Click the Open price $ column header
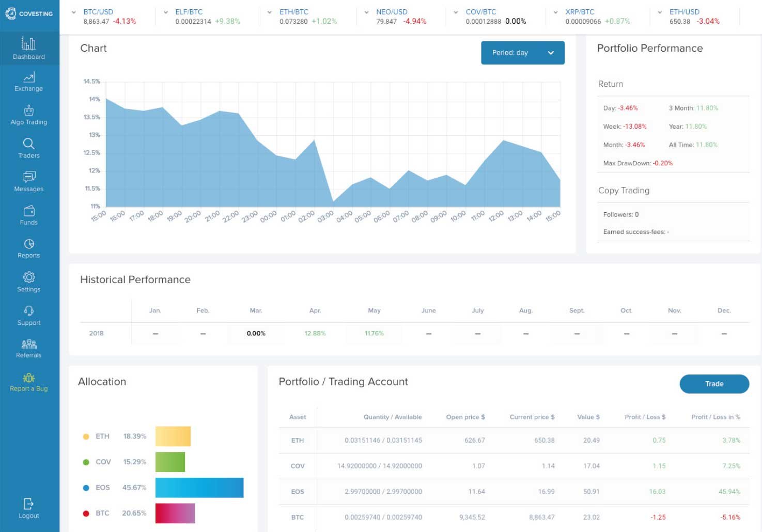The width and height of the screenshot is (762, 532). pos(465,417)
